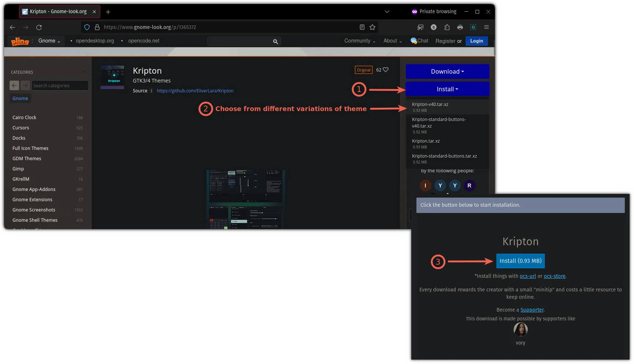Viewport: 634px width, 364px height.
Task: Click the Search categories input field
Action: click(60, 85)
